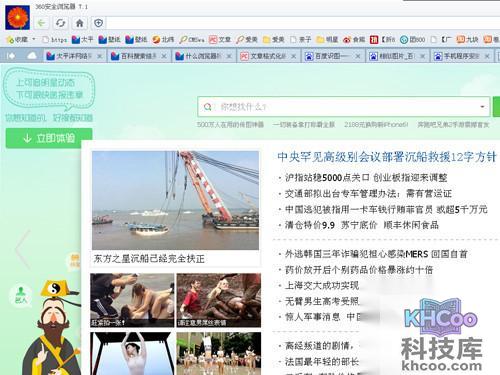Open the 【折8 bookmark
This screenshot has height=375, width=500.
[383, 40]
